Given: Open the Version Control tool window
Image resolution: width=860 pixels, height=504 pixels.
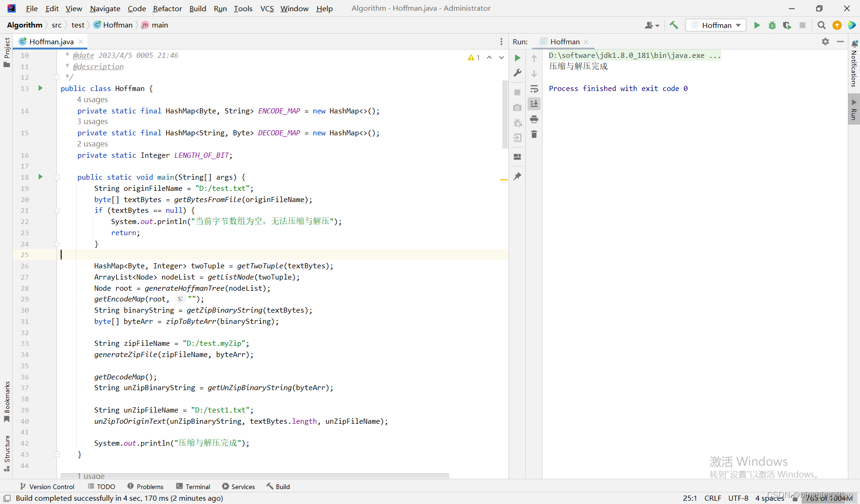Looking at the screenshot, I should (x=47, y=486).
